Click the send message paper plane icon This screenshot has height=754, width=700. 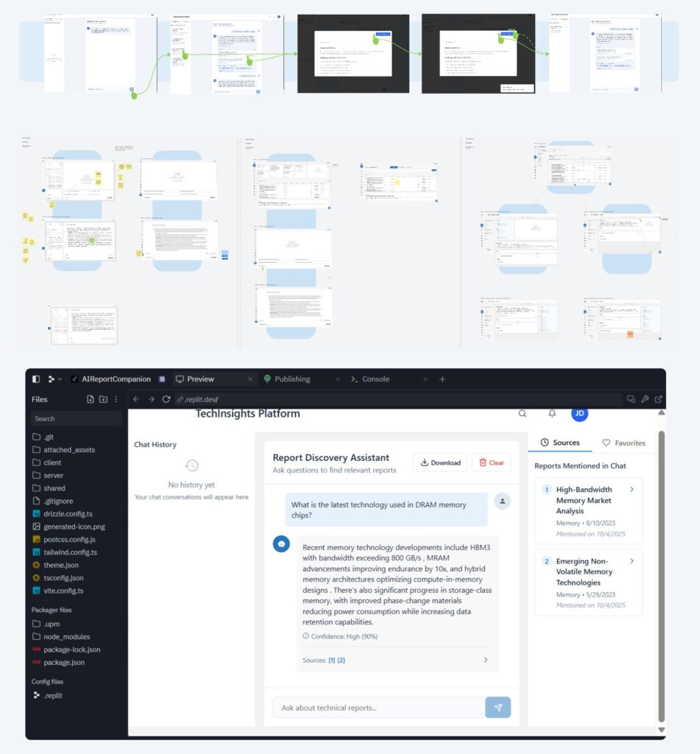pyautogui.click(x=498, y=708)
